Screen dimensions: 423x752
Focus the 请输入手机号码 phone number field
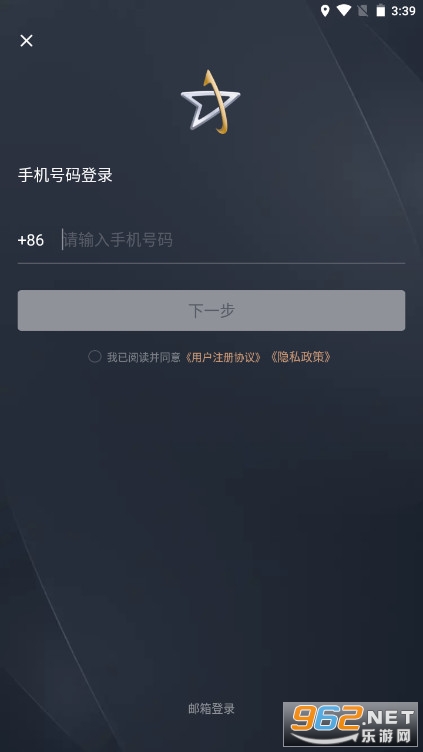[x=233, y=239]
